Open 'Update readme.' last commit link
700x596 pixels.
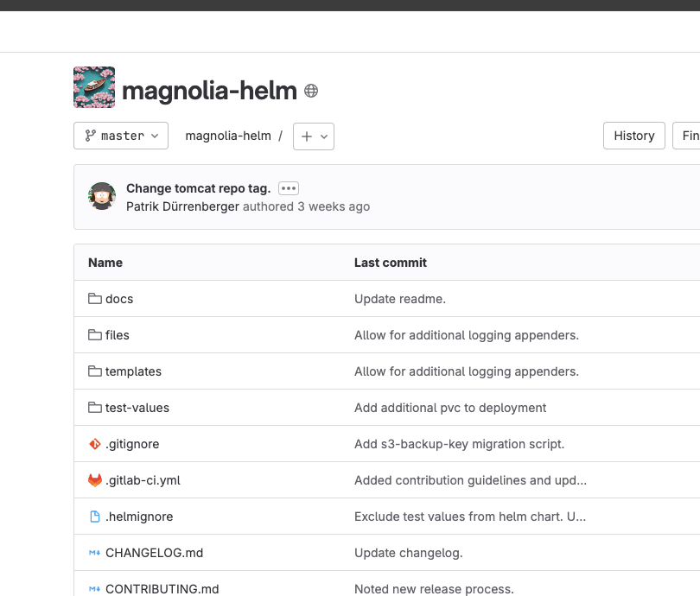400,299
